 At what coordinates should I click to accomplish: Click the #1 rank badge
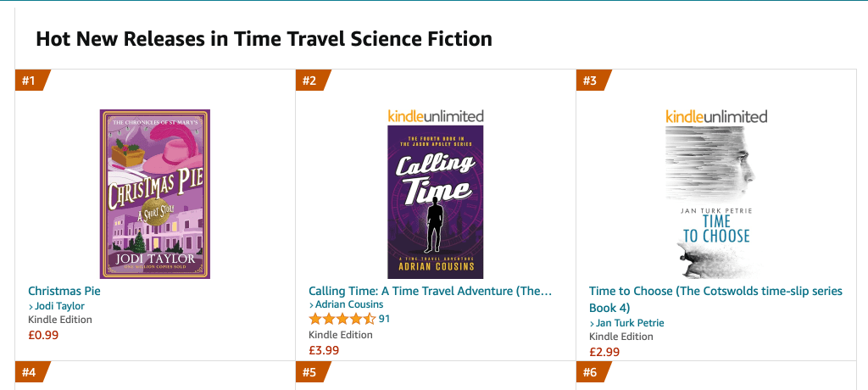(31, 81)
